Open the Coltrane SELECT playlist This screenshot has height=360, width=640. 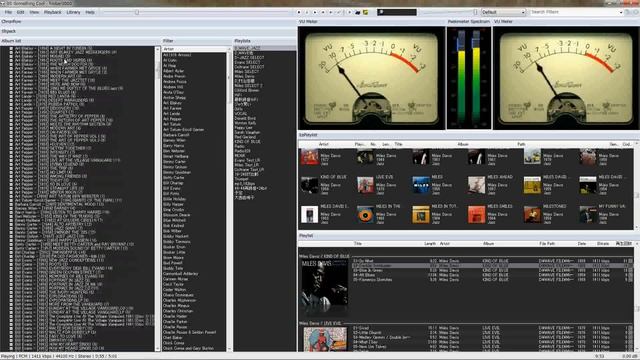click(x=249, y=67)
